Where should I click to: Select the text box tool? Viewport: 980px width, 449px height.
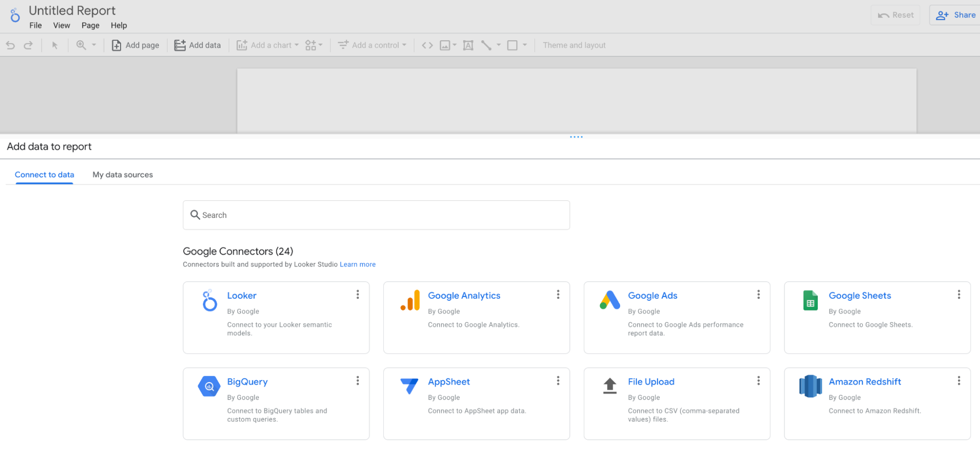coord(468,45)
